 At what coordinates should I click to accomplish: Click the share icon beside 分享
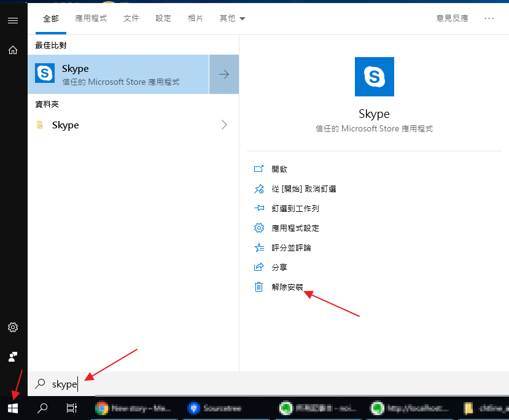pos(258,267)
